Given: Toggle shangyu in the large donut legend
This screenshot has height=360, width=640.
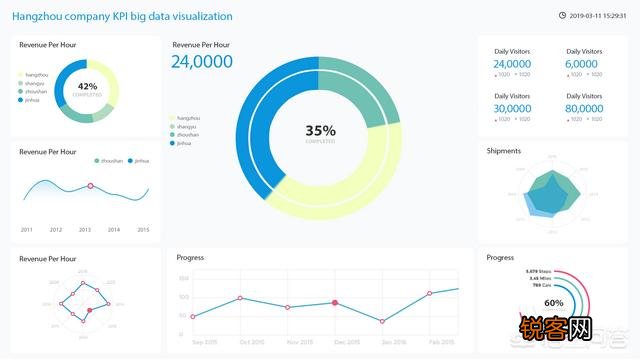Looking at the screenshot, I should (172, 127).
